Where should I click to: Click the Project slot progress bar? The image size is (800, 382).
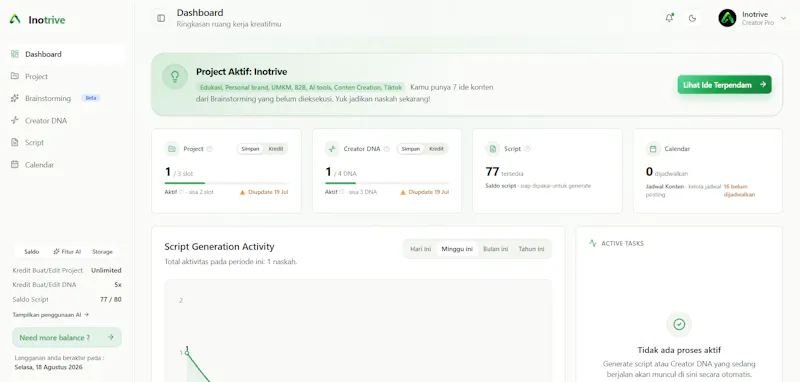[x=226, y=183]
